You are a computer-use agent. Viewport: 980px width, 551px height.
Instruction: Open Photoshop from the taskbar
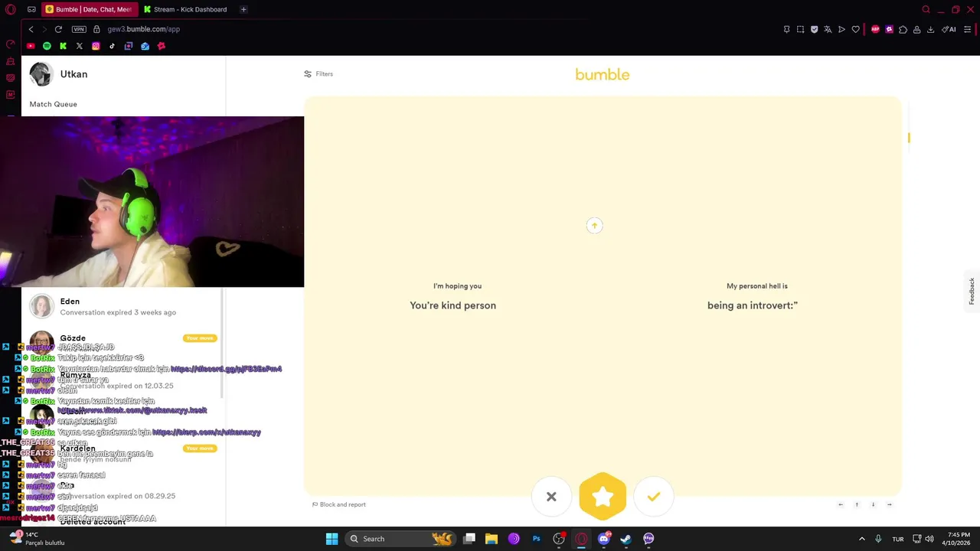coord(536,539)
